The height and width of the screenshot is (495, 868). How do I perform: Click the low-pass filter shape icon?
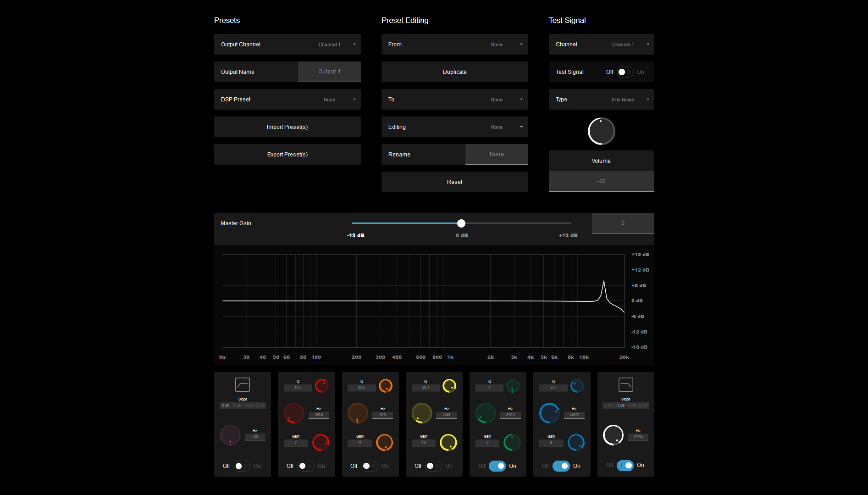click(x=625, y=384)
